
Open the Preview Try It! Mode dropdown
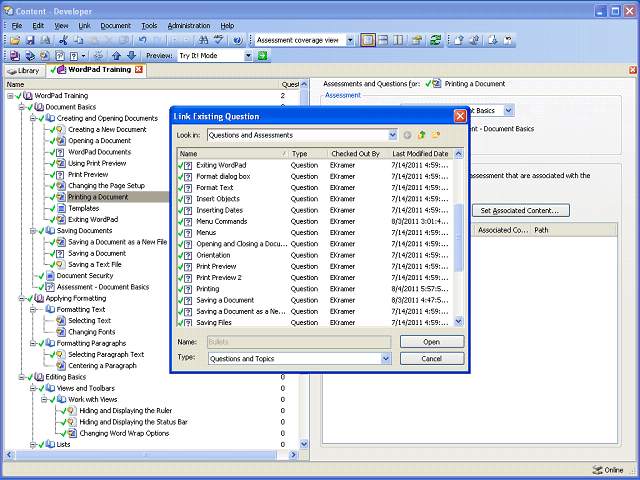click(x=248, y=56)
